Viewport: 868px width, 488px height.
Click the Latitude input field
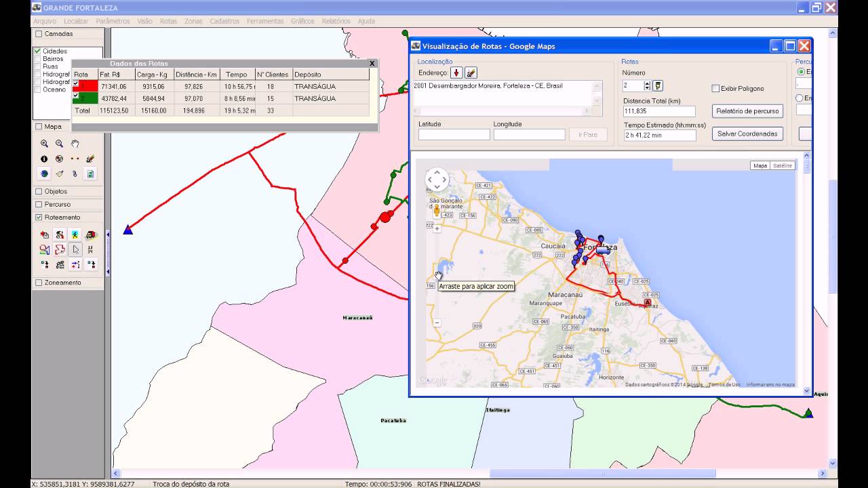(454, 135)
